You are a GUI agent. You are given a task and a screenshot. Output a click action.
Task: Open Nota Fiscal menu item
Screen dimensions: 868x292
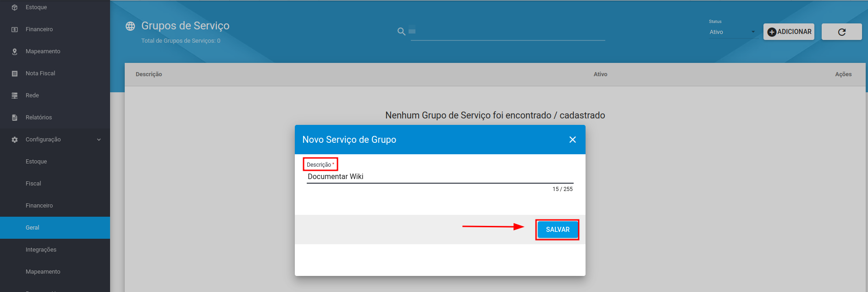click(55, 73)
